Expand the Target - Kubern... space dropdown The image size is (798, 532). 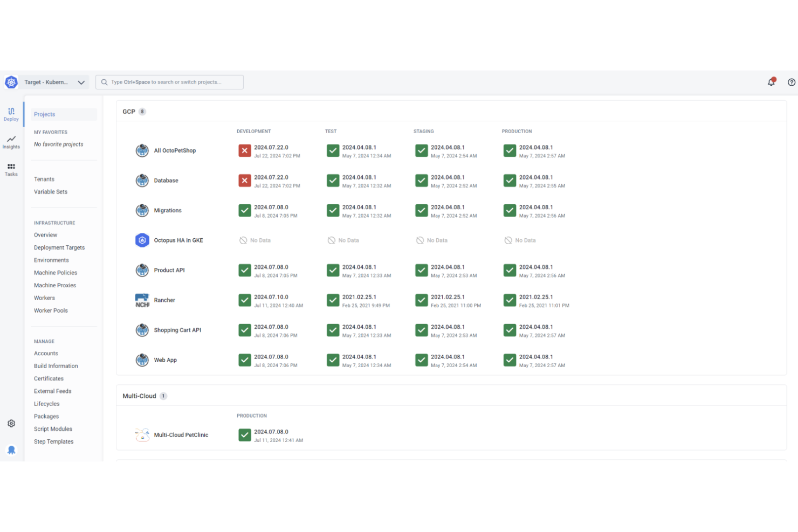coord(81,82)
